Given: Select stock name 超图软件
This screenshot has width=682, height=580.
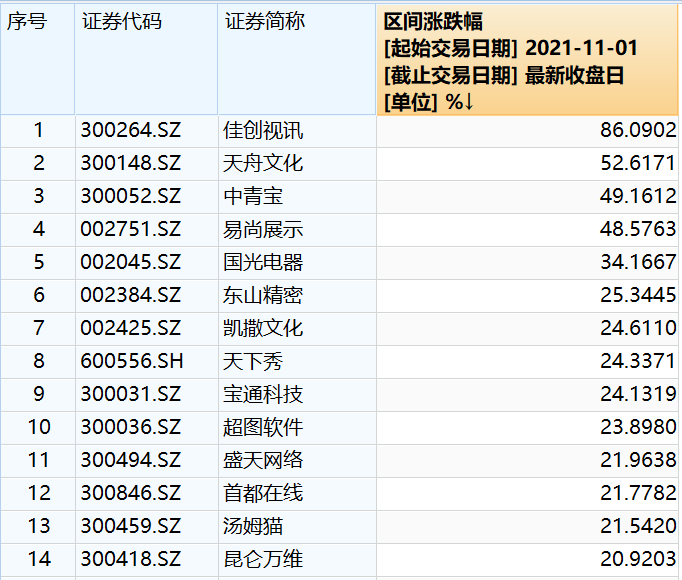Looking at the screenshot, I should click(x=263, y=427).
